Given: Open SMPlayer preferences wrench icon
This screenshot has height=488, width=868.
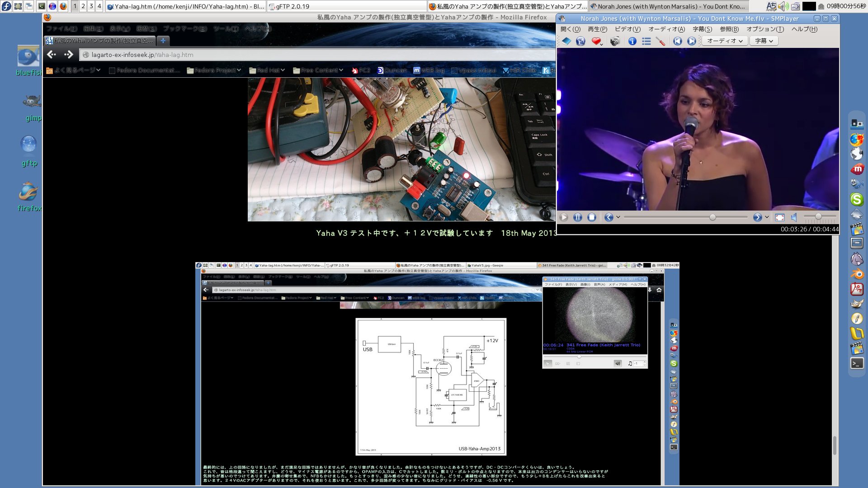Looking at the screenshot, I should click(660, 41).
